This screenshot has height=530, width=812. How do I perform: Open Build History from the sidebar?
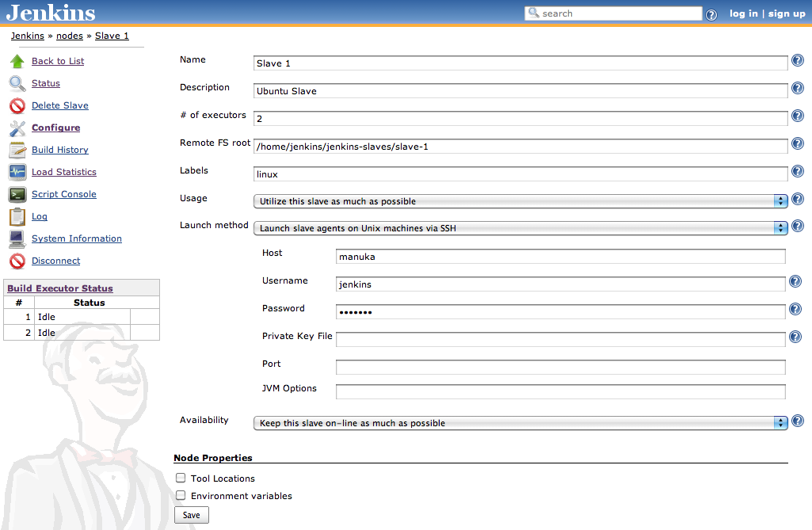click(60, 151)
